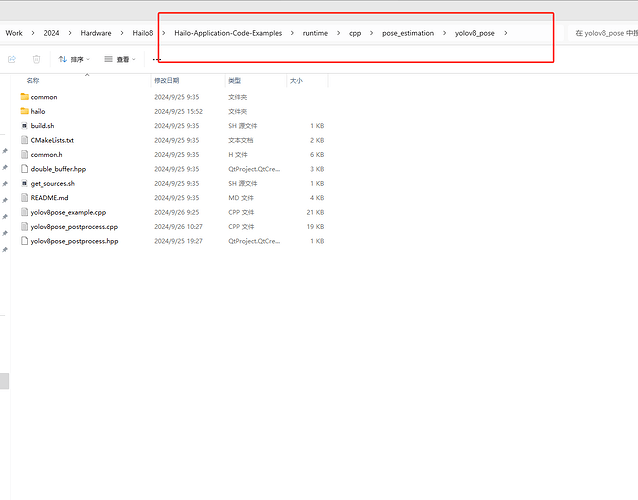
Task: Sort by type column header
Action: tap(234, 81)
